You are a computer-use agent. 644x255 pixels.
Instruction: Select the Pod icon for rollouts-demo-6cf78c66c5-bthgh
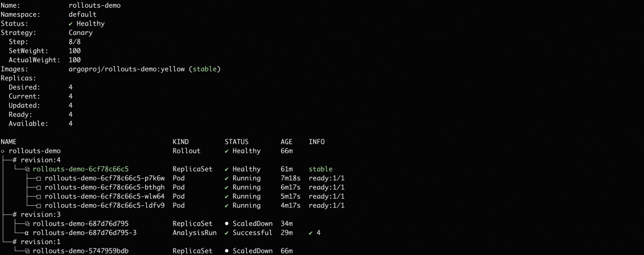pyautogui.click(x=39, y=187)
